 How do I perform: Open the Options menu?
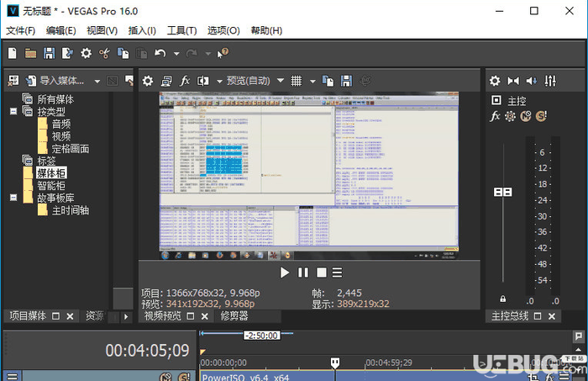223,30
